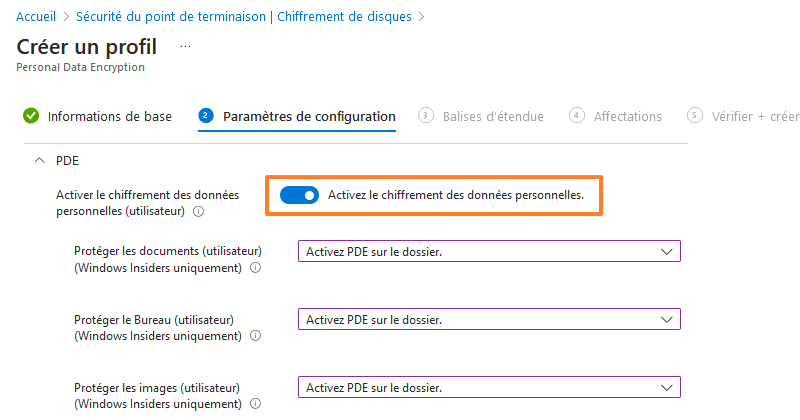800x420 pixels.
Task: Click info icon beside Protéger les documents
Action: click(255, 268)
